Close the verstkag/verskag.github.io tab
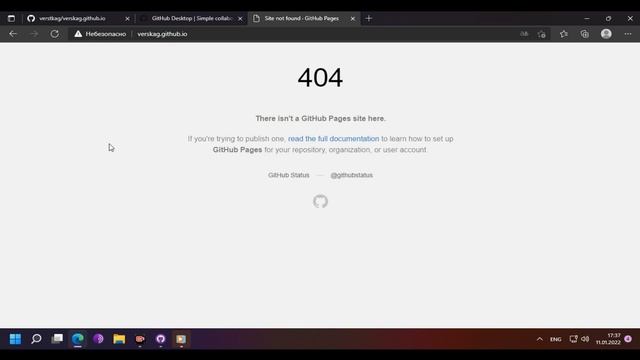Viewport: 640px width, 360px height. [x=127, y=19]
